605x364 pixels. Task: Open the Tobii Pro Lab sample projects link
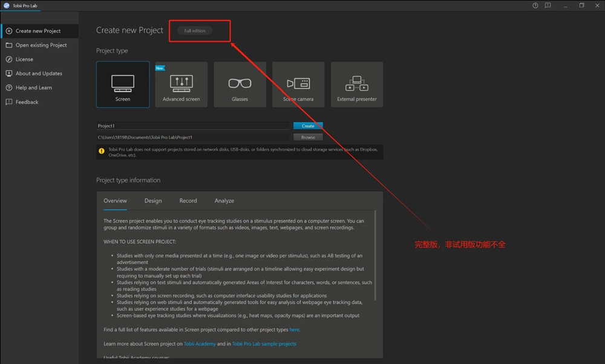264,344
